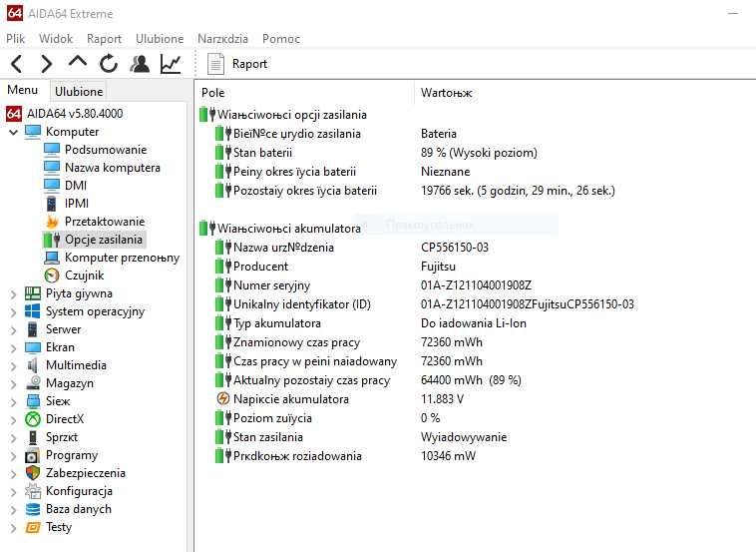Click the Windows logo icon for System operacyjny

[x=33, y=311]
